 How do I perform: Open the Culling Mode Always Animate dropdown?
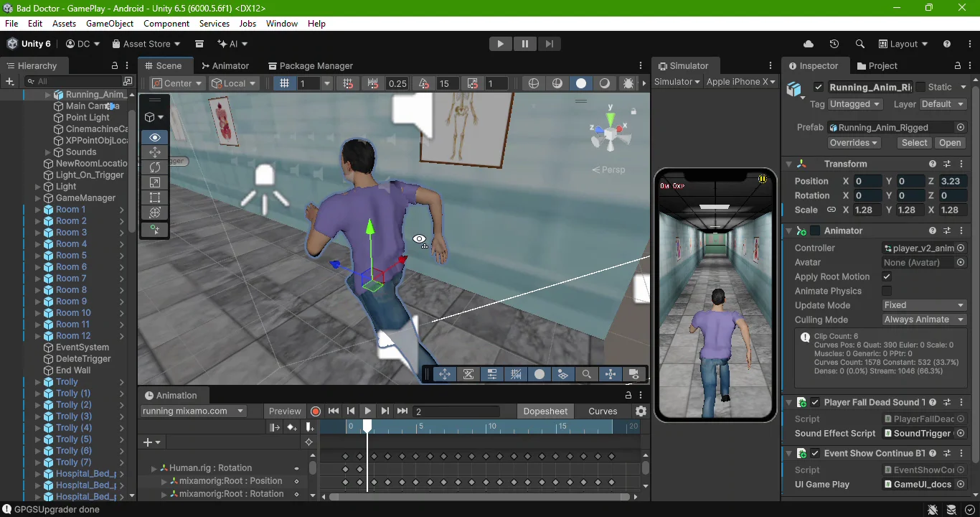click(924, 320)
